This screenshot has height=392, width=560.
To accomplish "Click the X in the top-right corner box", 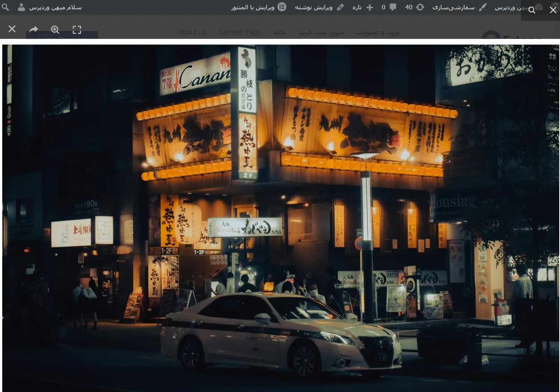I will pyautogui.click(x=553, y=10).
